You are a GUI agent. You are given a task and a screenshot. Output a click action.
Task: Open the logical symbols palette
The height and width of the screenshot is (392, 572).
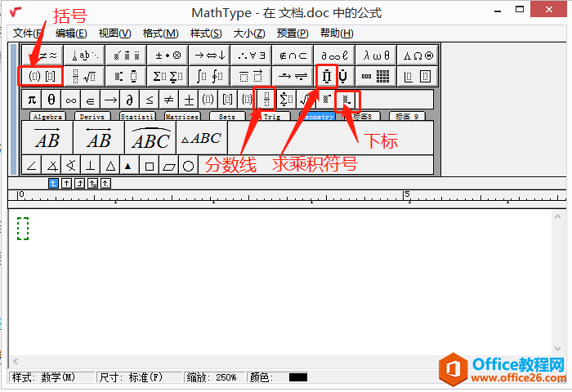click(251, 56)
